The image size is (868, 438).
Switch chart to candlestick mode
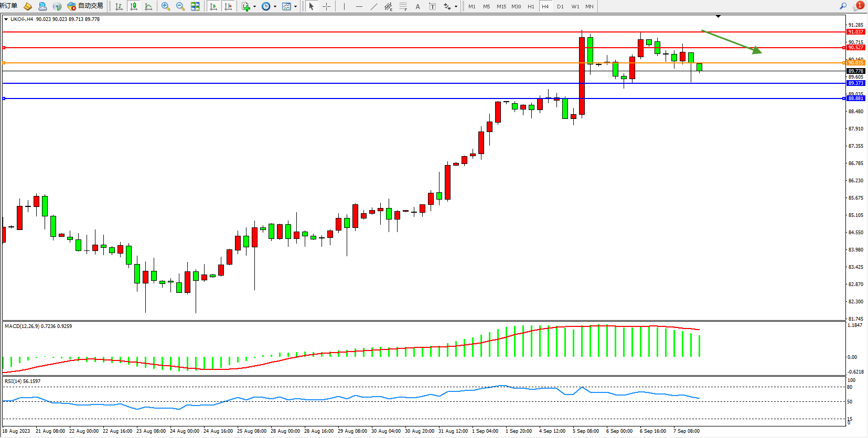pos(134,6)
